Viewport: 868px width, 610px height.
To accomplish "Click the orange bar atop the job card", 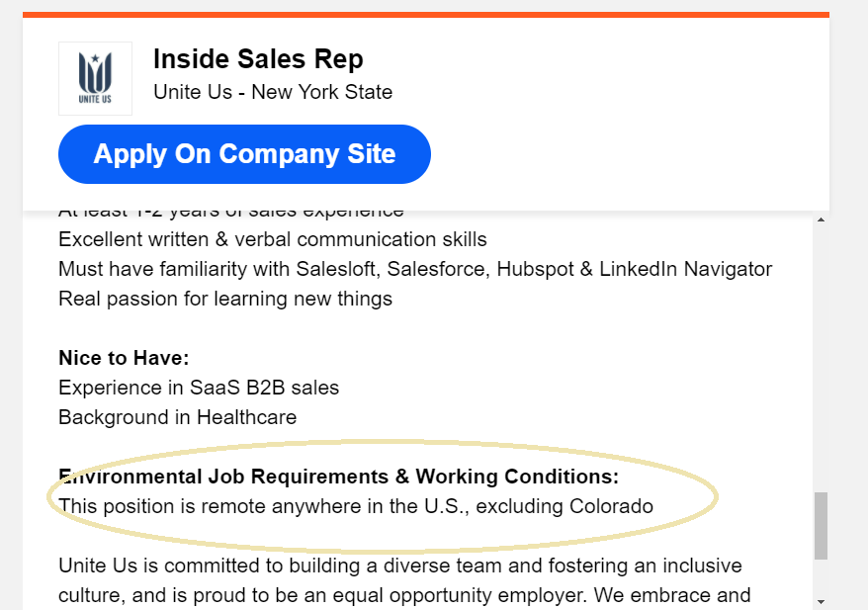I will [x=426, y=15].
